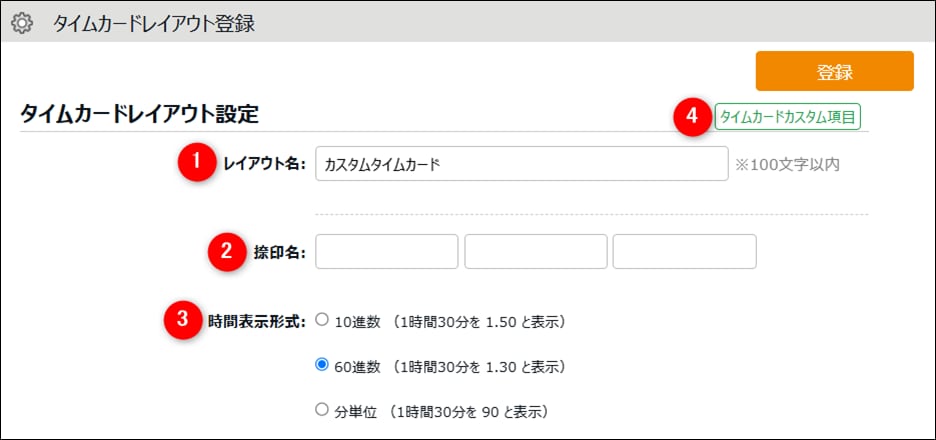
Task: Click the red number 3 badge
Action: [x=183, y=321]
